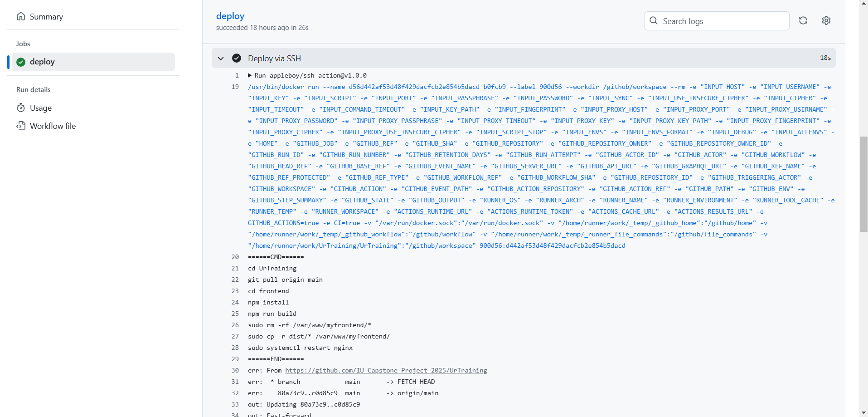Collapse the Deploy via SSH step chevron
Viewport: 868px width, 417px height.
pos(221,58)
